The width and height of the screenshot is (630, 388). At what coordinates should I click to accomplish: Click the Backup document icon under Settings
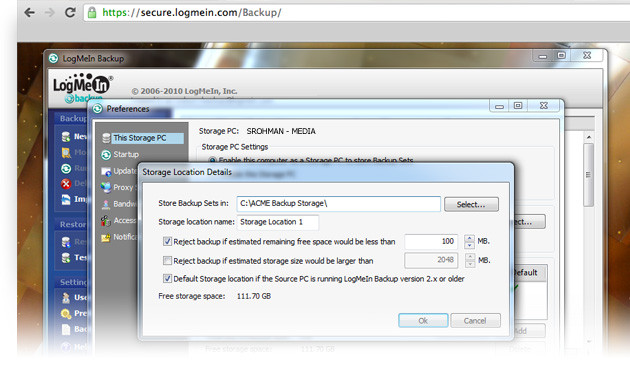(66, 329)
